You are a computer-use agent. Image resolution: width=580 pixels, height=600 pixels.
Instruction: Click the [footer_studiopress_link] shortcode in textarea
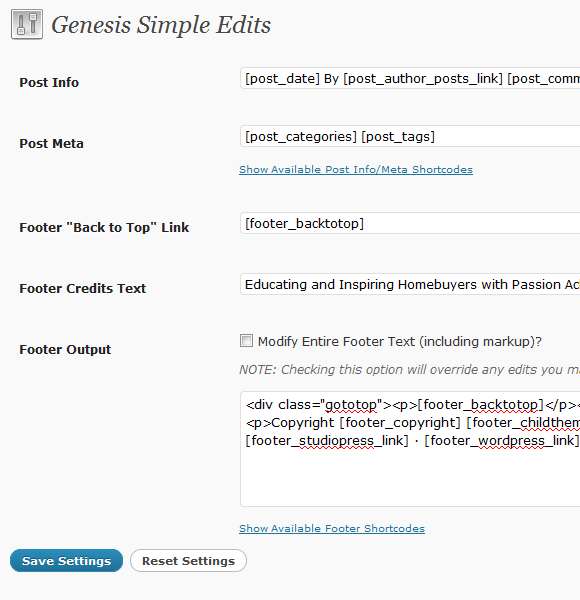tap(327, 441)
